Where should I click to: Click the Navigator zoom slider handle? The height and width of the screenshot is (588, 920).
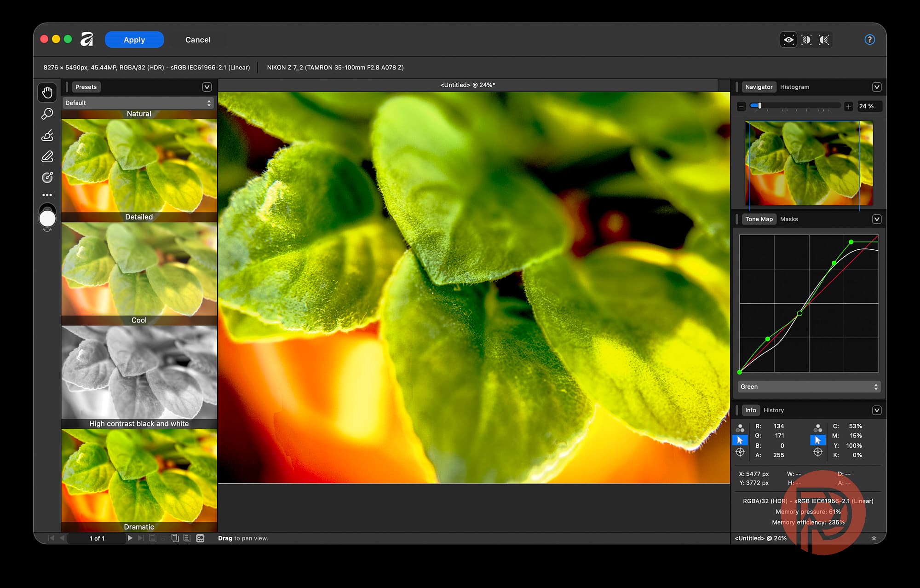click(759, 106)
